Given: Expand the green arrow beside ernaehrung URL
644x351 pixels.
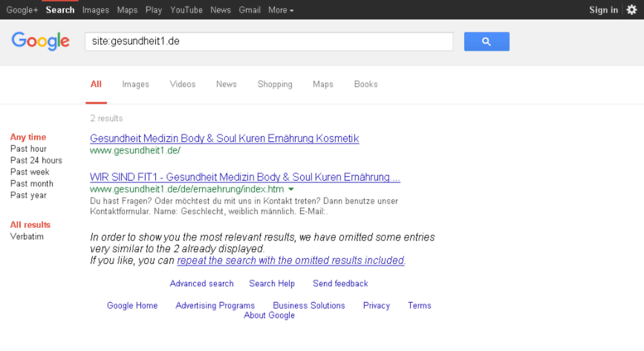Looking at the screenshot, I should click(x=291, y=189).
